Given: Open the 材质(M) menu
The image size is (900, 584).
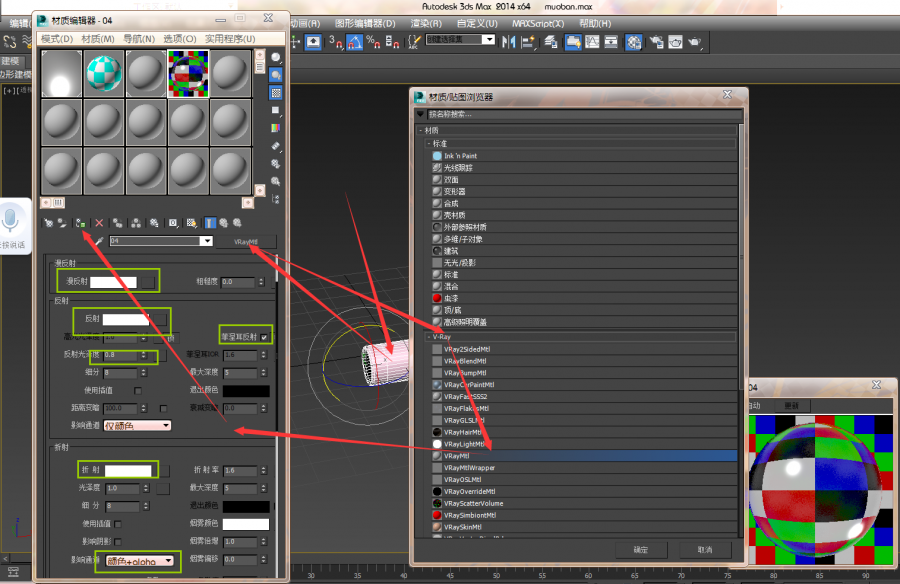Looking at the screenshot, I should pyautogui.click(x=97, y=39).
